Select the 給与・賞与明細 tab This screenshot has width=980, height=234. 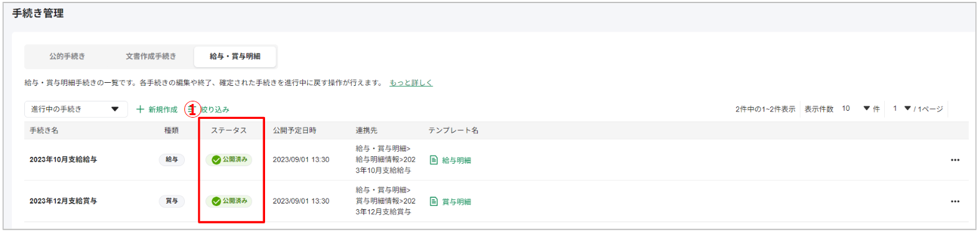(x=235, y=56)
